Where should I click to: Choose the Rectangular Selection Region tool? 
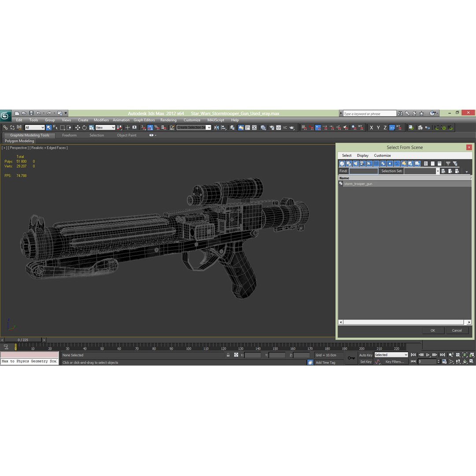click(x=62, y=127)
